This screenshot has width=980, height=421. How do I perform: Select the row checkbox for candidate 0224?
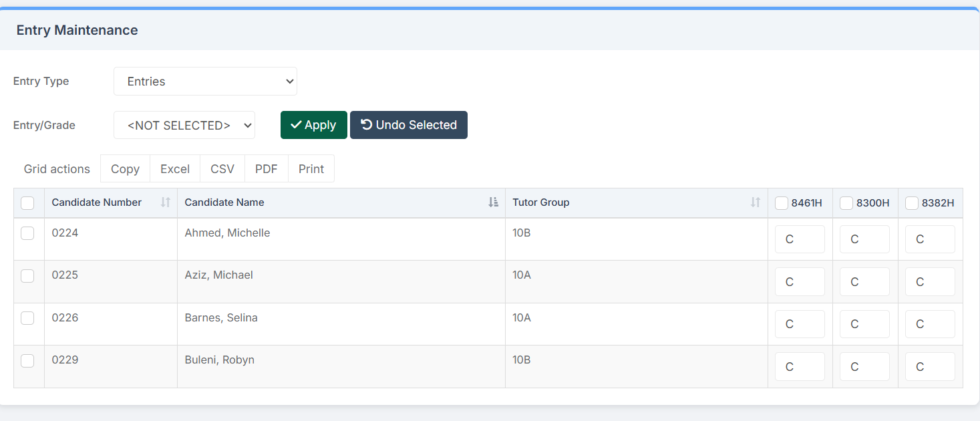pos(27,233)
